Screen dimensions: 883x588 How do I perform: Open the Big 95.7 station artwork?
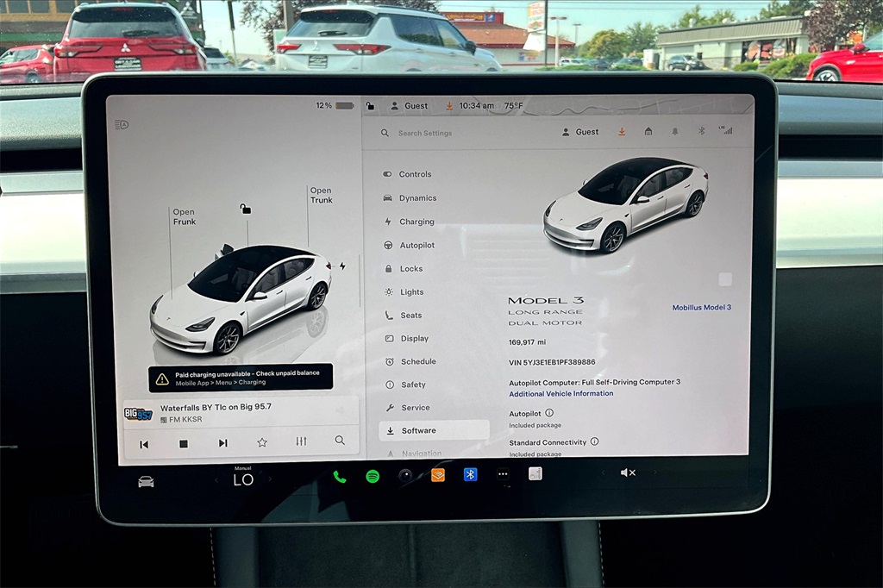[138, 414]
